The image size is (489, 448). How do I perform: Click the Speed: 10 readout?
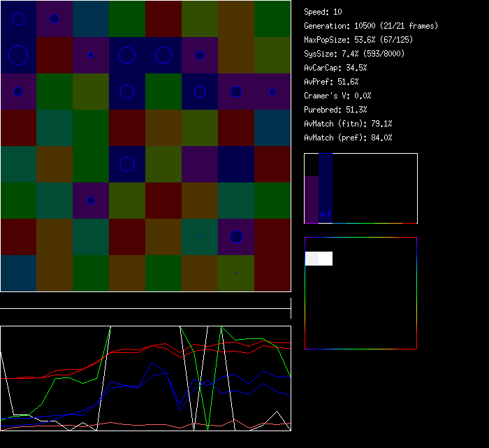(x=323, y=12)
